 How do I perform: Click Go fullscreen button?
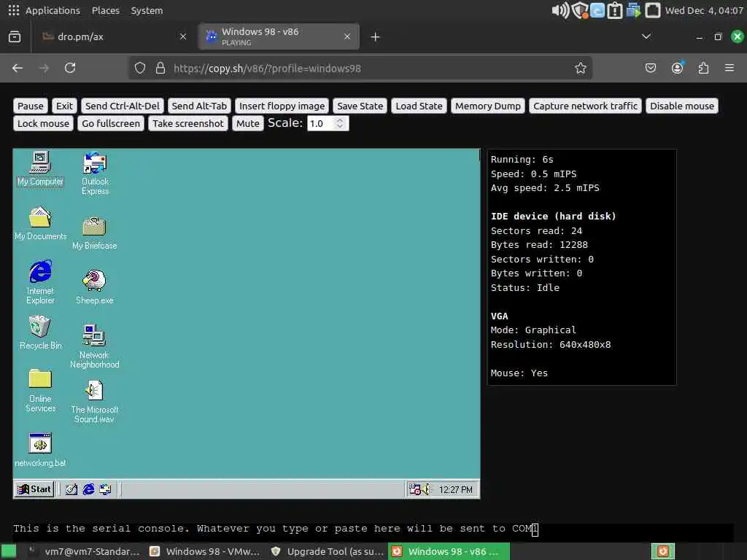pyautogui.click(x=111, y=123)
